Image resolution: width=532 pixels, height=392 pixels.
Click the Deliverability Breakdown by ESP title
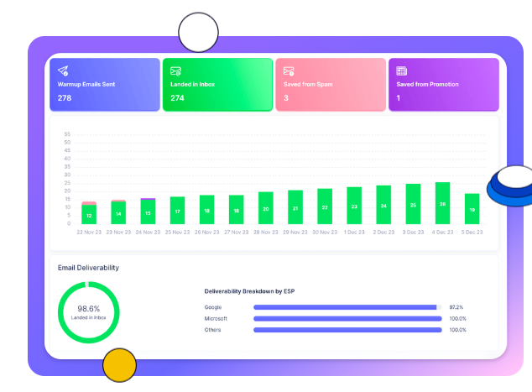249,291
